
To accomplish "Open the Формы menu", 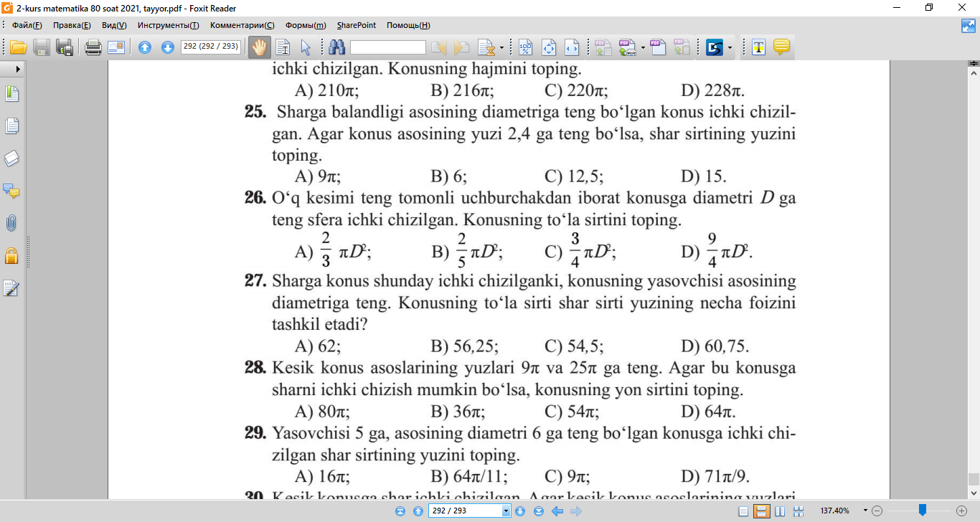I will click(x=306, y=25).
